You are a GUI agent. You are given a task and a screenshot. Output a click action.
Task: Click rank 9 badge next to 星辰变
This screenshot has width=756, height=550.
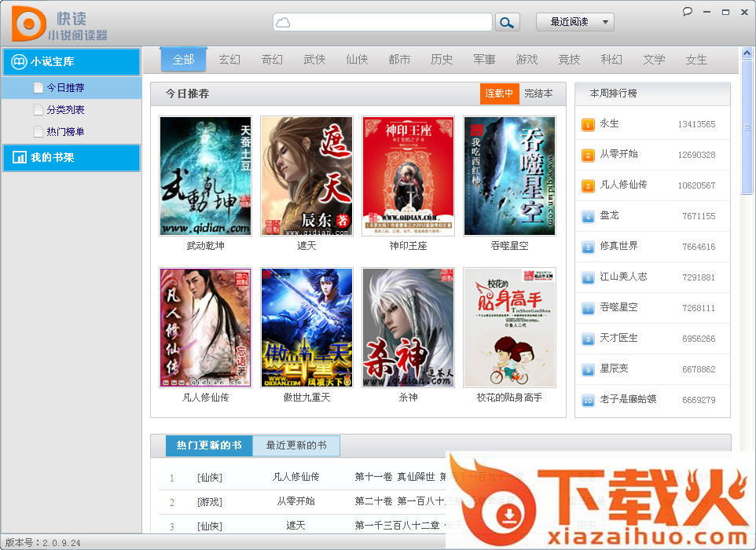(588, 370)
